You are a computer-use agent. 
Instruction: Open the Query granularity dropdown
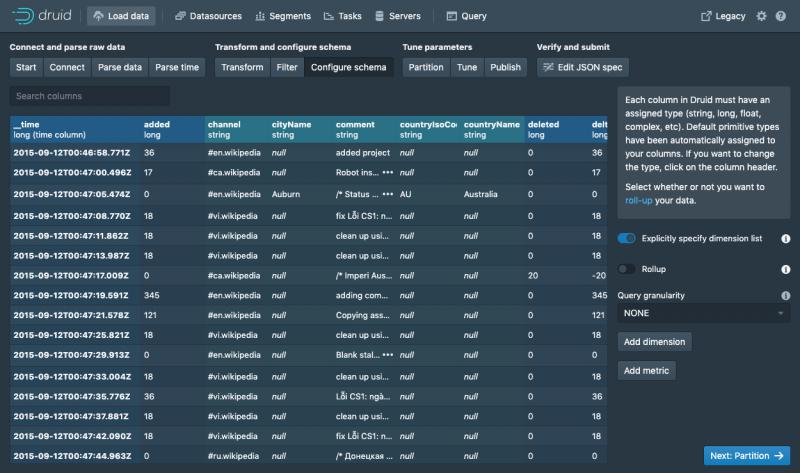(703, 314)
